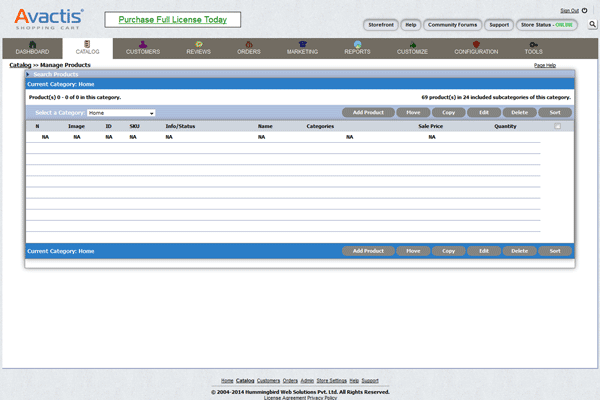The height and width of the screenshot is (400, 600).
Task: Click the SKU column header
Action: point(134,126)
